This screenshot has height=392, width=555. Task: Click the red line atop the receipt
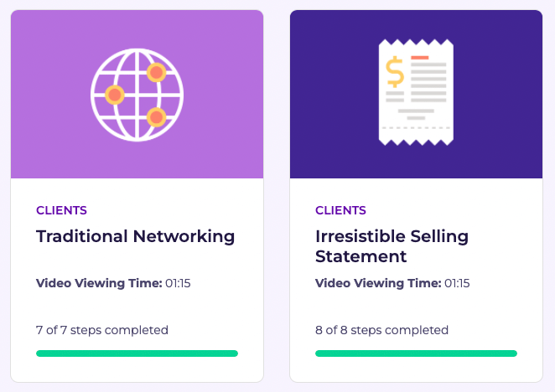click(x=420, y=58)
